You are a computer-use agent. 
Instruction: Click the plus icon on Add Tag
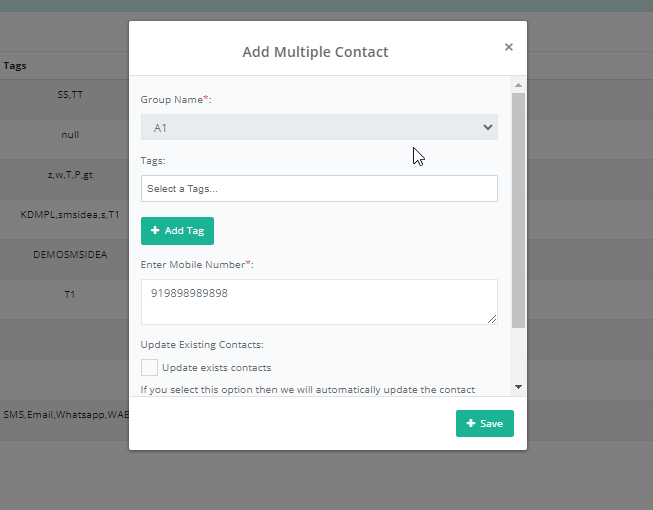[155, 231]
